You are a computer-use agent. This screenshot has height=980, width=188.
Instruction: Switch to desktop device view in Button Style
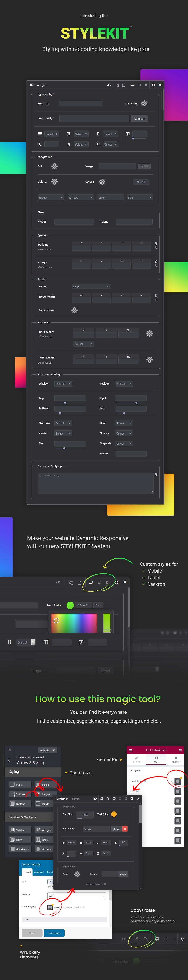(x=132, y=85)
